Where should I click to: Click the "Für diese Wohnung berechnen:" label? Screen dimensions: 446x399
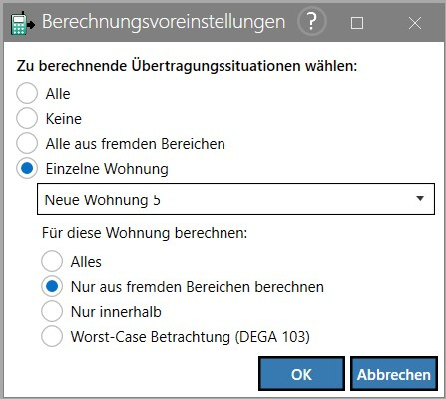[145, 233]
